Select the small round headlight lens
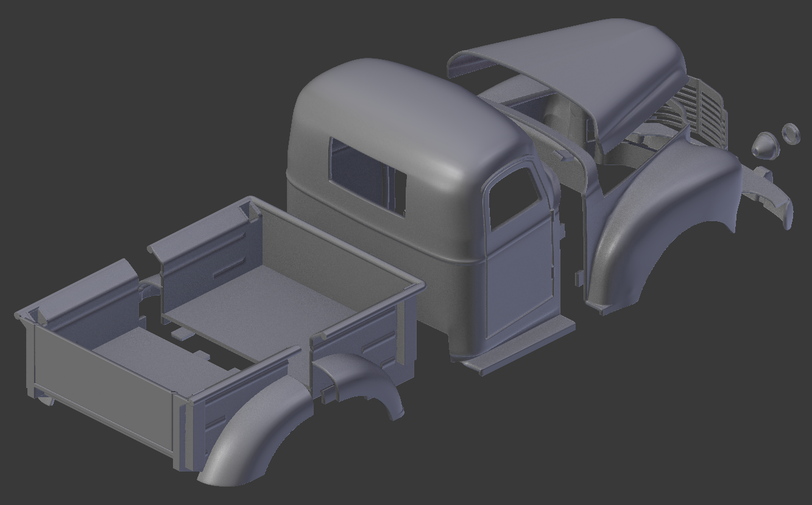Screen dimensions: 812x505 point(790,133)
